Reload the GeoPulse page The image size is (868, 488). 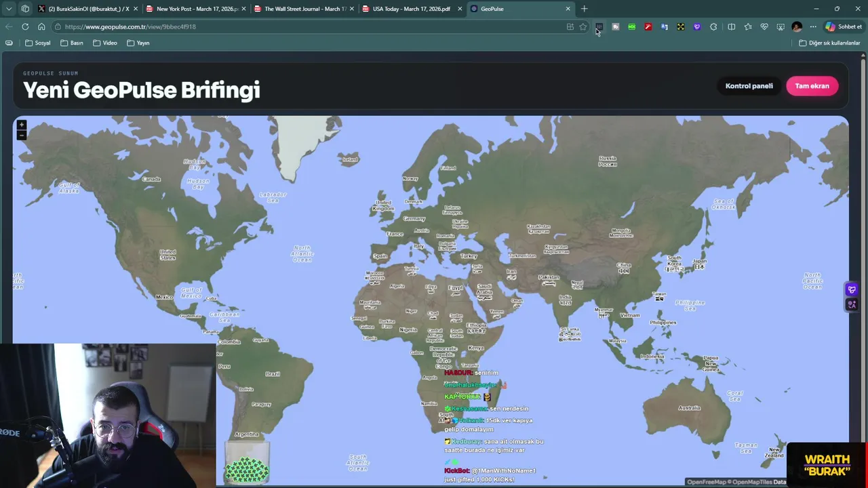25,26
